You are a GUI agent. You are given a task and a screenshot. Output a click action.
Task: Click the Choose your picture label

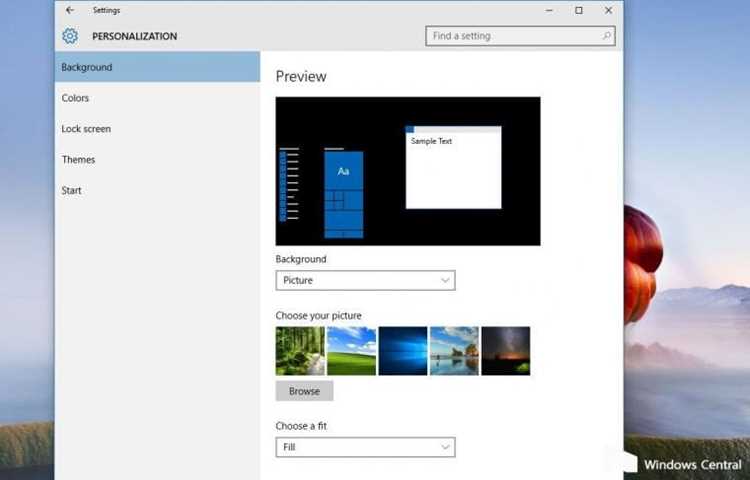click(x=319, y=316)
